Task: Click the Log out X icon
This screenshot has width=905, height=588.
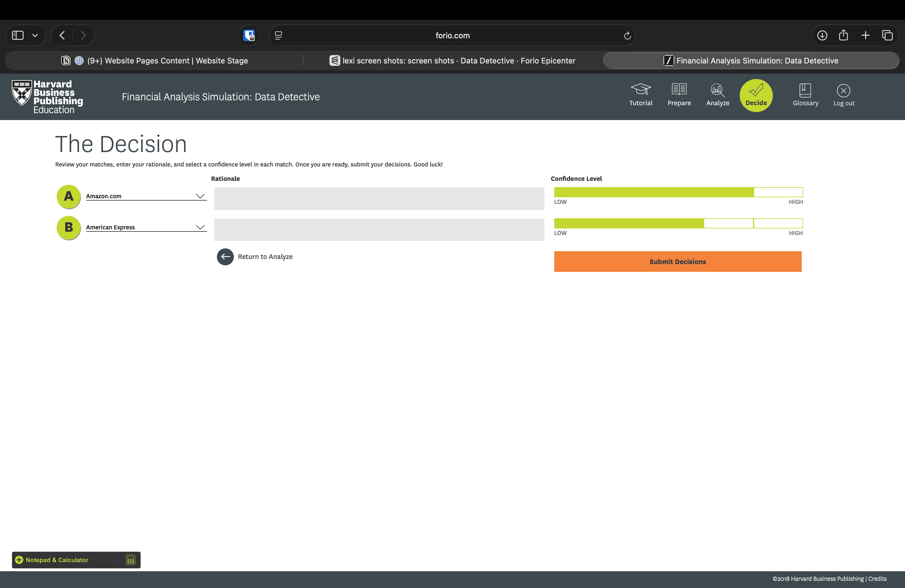Action: [843, 90]
